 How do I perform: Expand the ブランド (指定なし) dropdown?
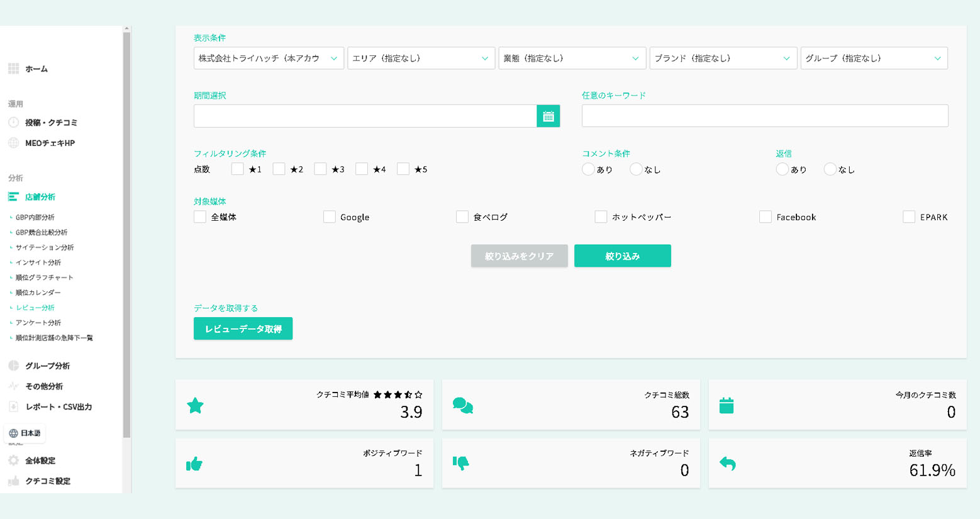723,59
